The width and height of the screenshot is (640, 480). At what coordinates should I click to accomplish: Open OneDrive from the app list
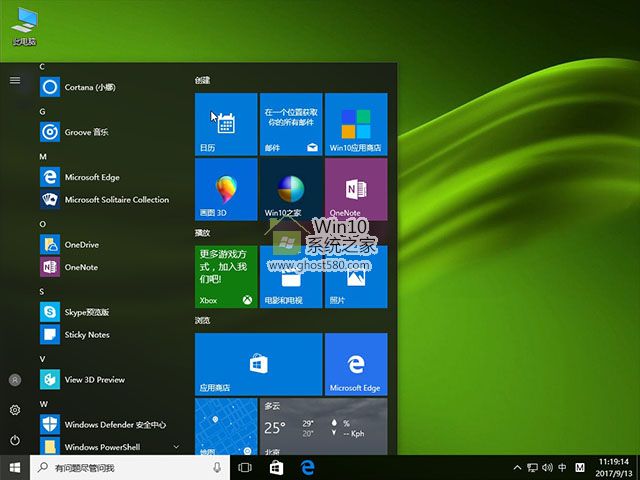(x=109, y=244)
